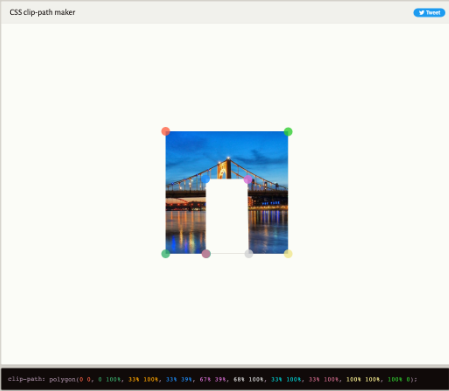Click the magenta "67% 39%" coordinate value

[x=213, y=379]
